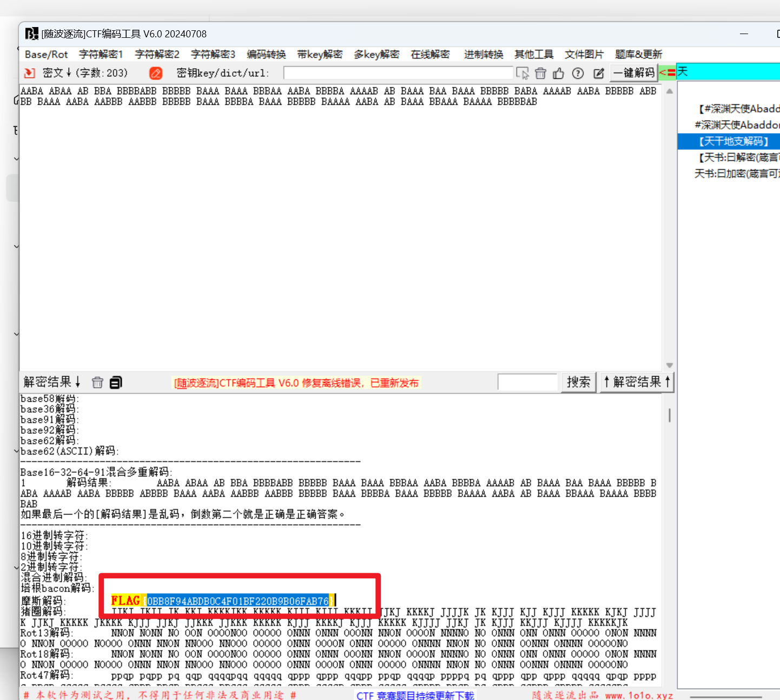Select 【天干地支解码】 in the function list
Viewport: 780px width, 700px height.
click(x=729, y=141)
